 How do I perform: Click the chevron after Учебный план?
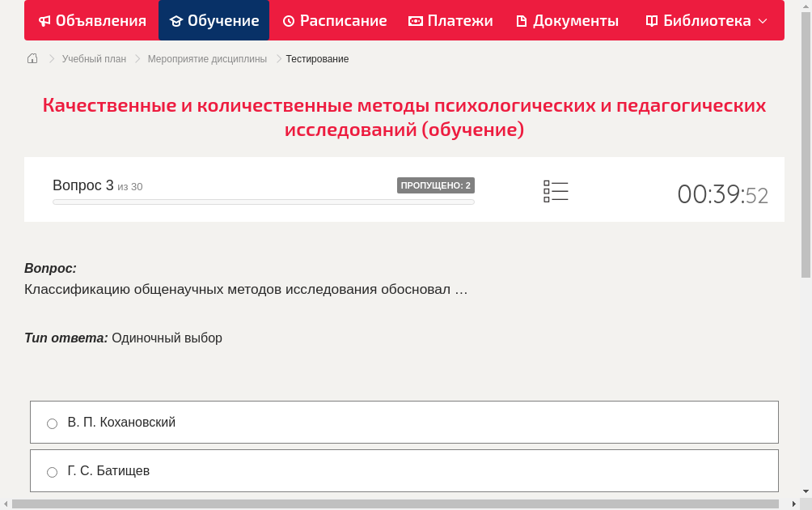tap(136, 58)
